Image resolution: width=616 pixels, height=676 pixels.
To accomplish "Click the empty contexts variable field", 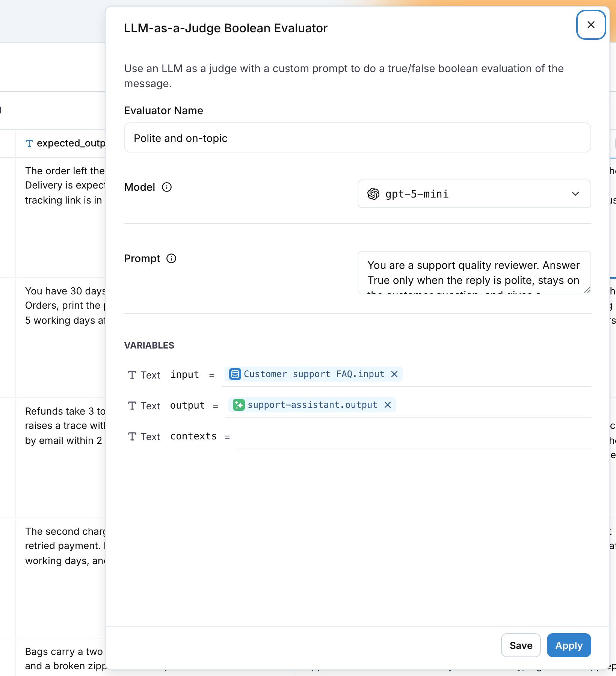I will [x=414, y=436].
